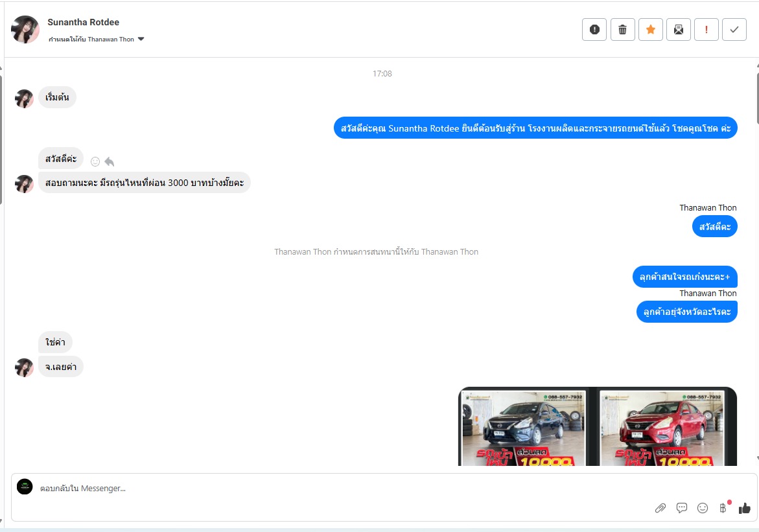Click the chat vertical scrollbar
759x532 pixels.
(x=757, y=98)
